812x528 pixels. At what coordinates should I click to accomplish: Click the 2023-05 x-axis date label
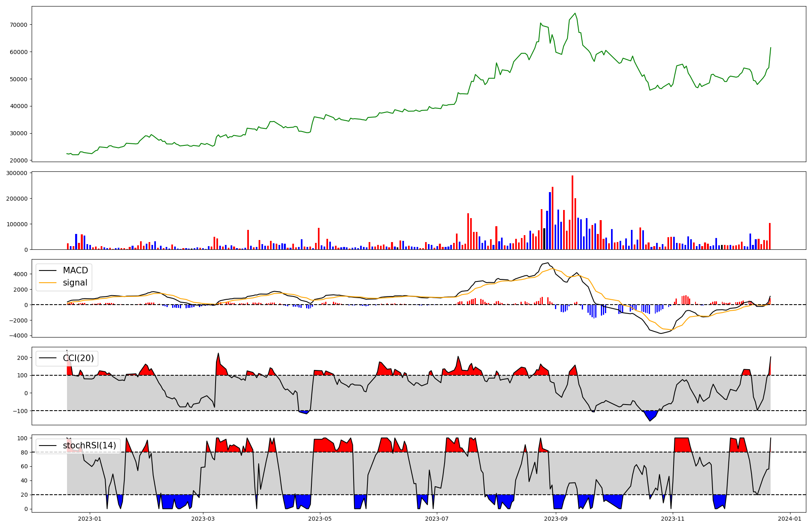click(x=320, y=518)
